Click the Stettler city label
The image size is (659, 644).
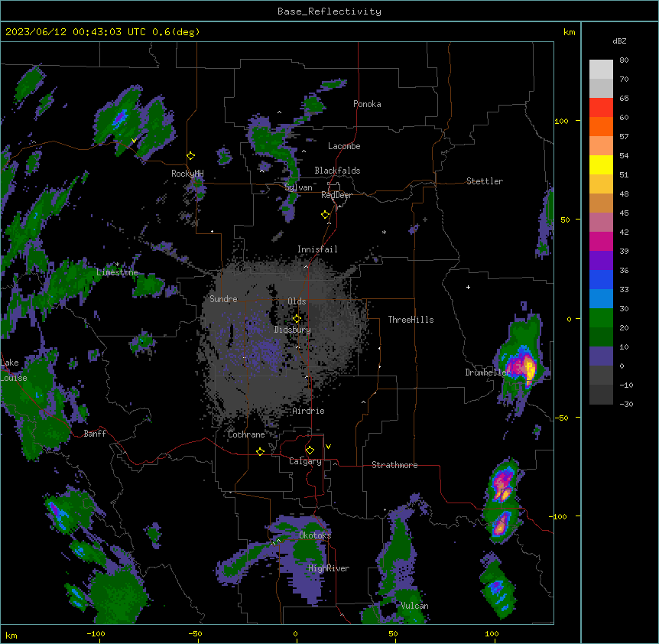[x=485, y=181]
